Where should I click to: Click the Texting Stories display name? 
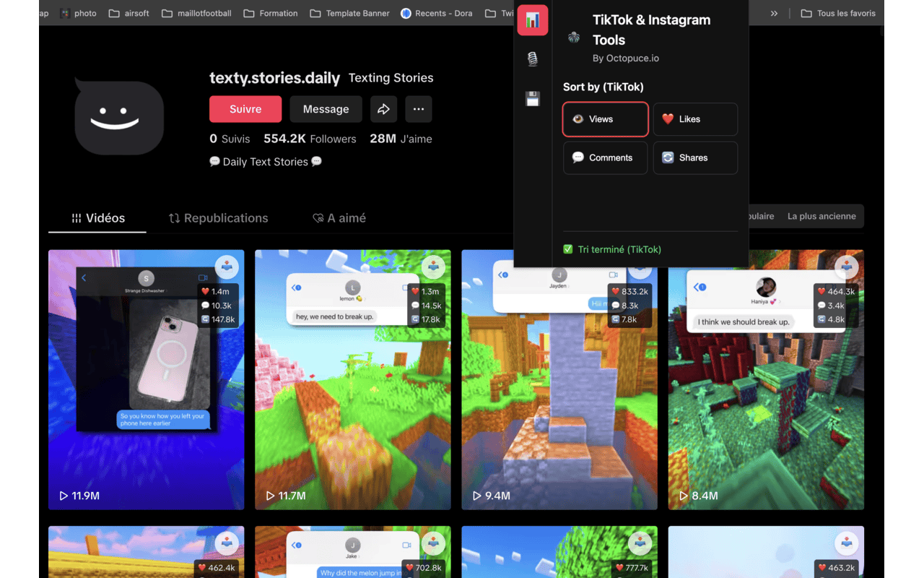pyautogui.click(x=391, y=78)
